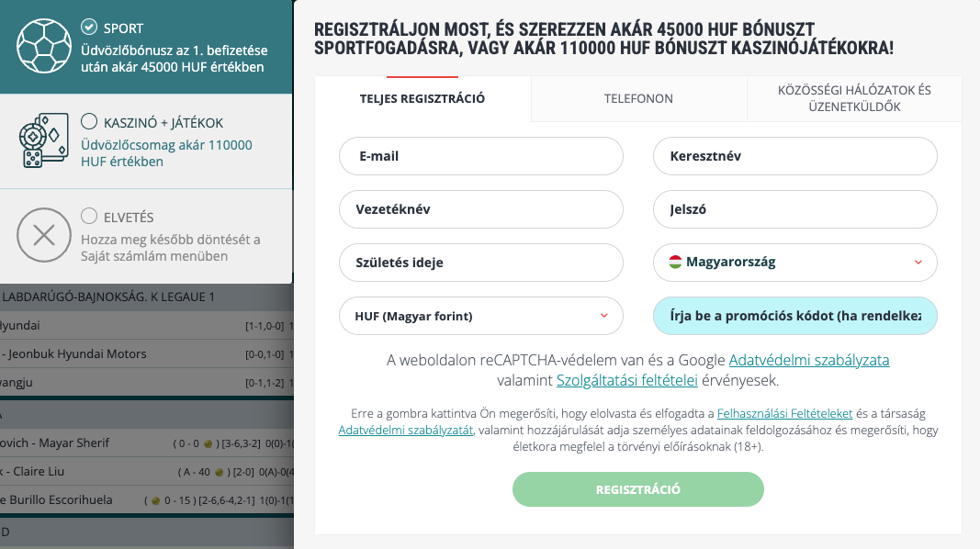Viewport: 980px width, 549px height.
Task: Click the Születés ideje date field
Action: pyautogui.click(x=481, y=263)
